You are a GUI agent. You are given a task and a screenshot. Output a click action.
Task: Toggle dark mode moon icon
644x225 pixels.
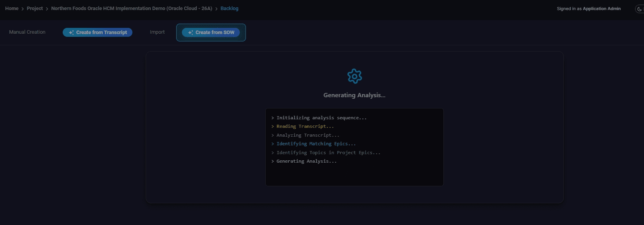(639, 9)
